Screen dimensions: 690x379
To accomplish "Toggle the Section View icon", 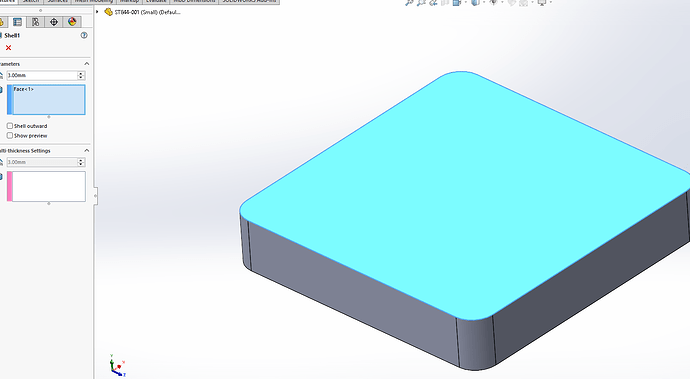I will (x=445, y=2).
